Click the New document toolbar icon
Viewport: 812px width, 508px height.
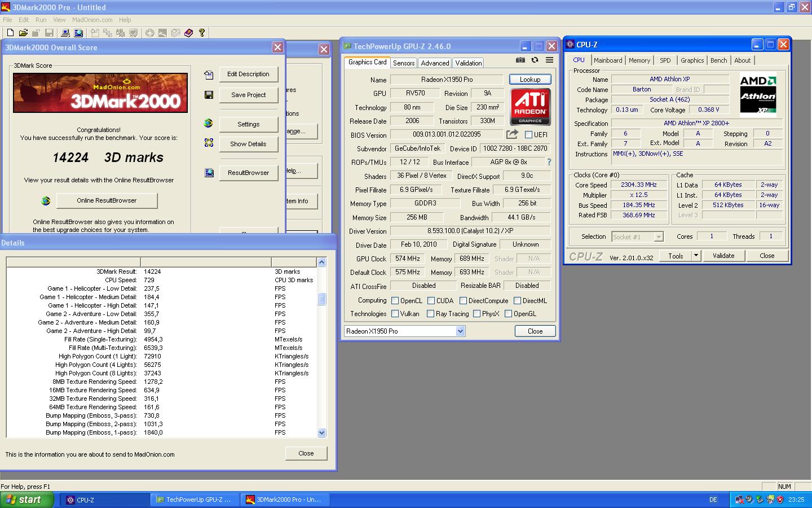[10, 33]
